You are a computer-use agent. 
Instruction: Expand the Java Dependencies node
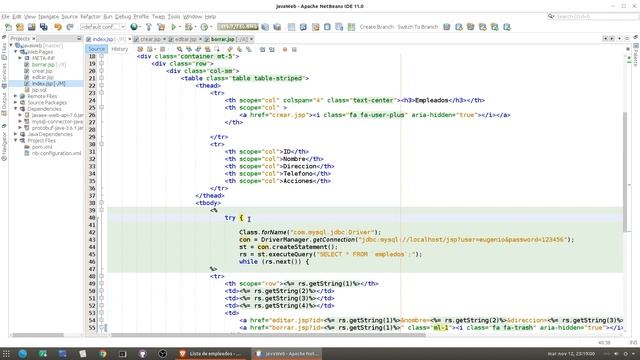[16, 134]
